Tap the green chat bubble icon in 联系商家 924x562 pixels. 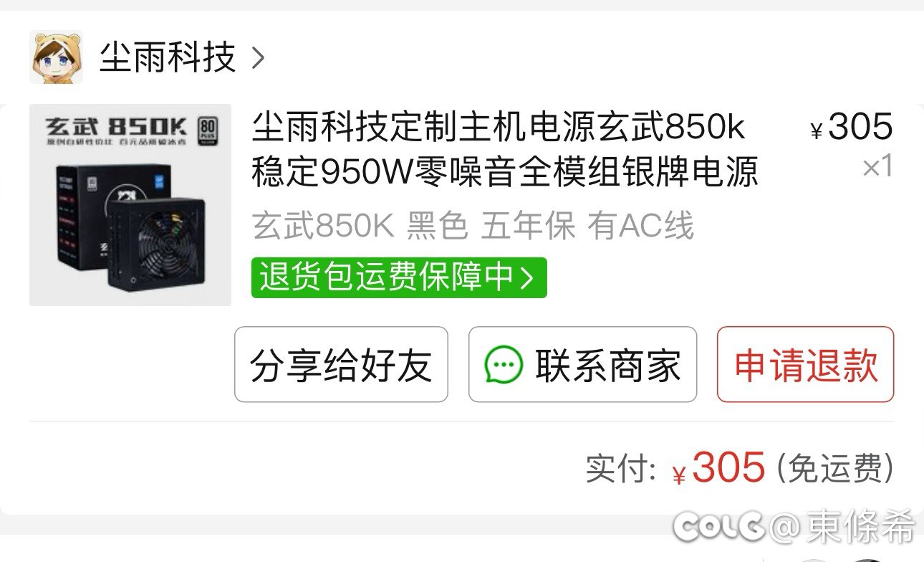504,365
